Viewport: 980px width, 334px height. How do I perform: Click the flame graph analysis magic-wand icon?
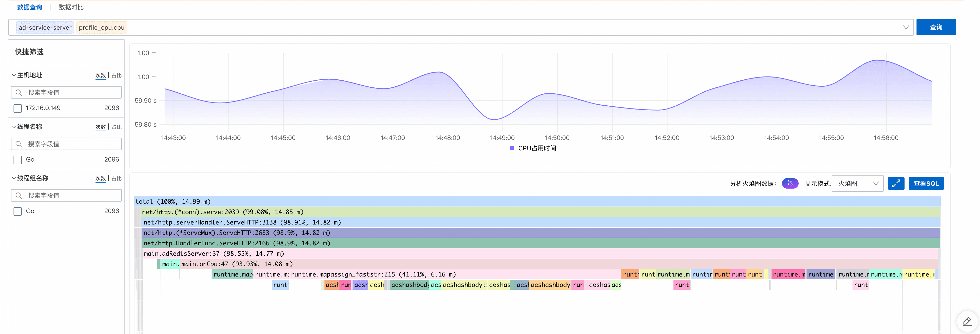tap(790, 183)
